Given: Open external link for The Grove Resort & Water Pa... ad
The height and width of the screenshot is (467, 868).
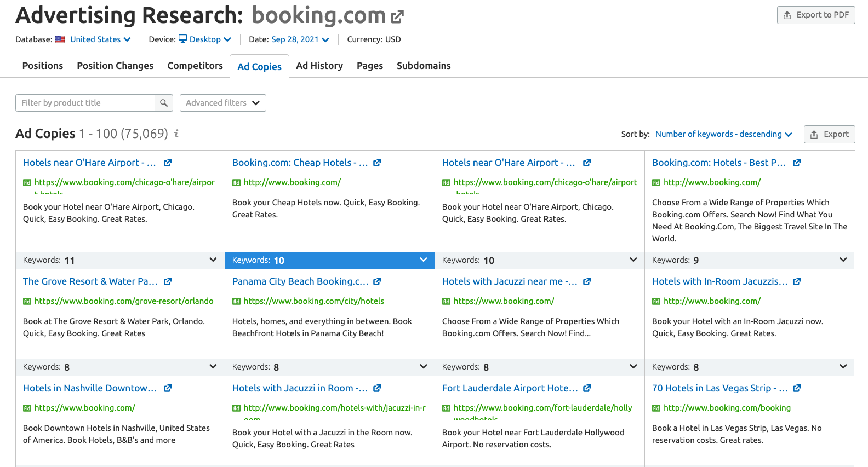Looking at the screenshot, I should (x=168, y=281).
